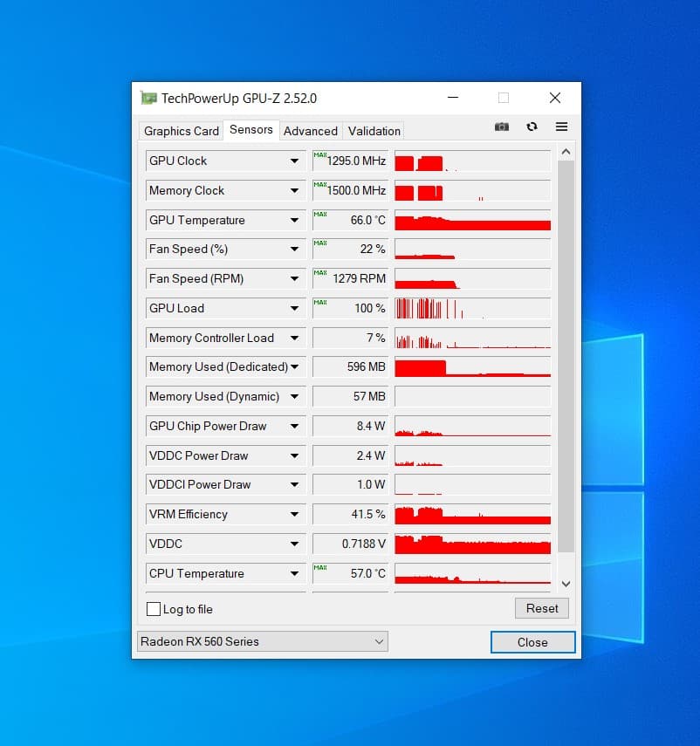Open Memory Used (Dynamic) dropdown
Screen dimensions: 700x746
[x=294, y=396]
